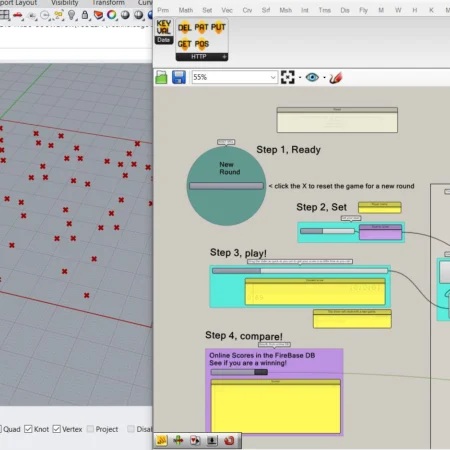Open Rhino's Transform toolbar tab

[x=108, y=3]
